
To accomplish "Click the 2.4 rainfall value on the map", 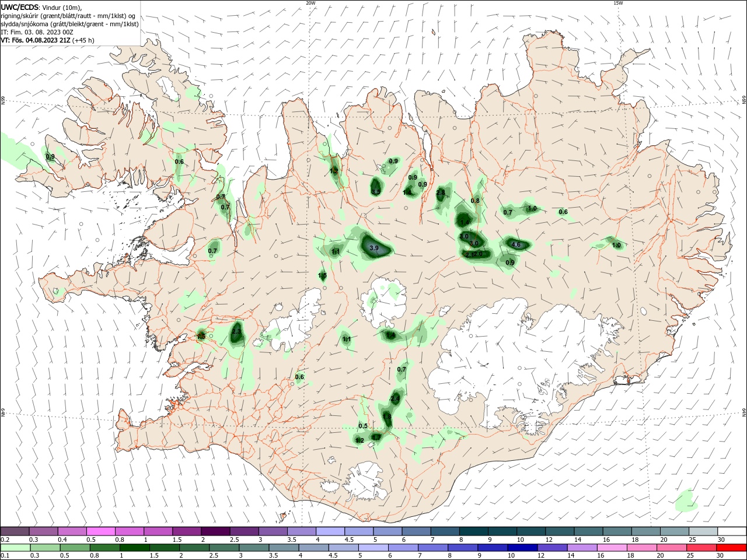I will point(395,399).
